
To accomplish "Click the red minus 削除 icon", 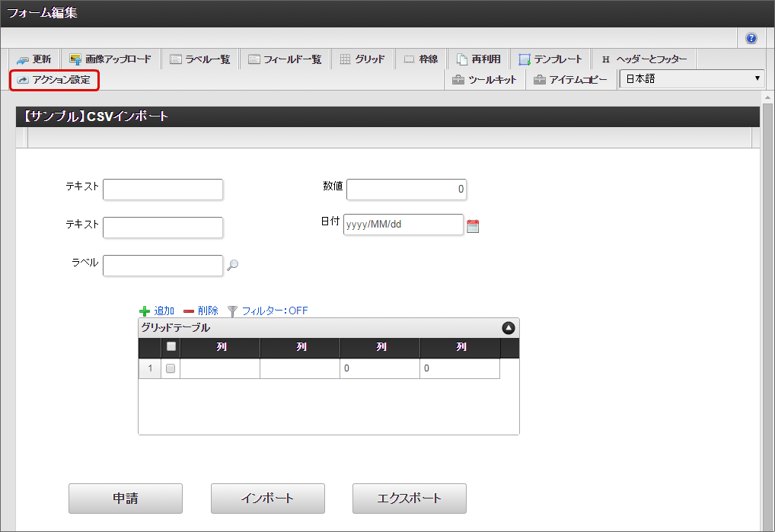I will [x=189, y=311].
